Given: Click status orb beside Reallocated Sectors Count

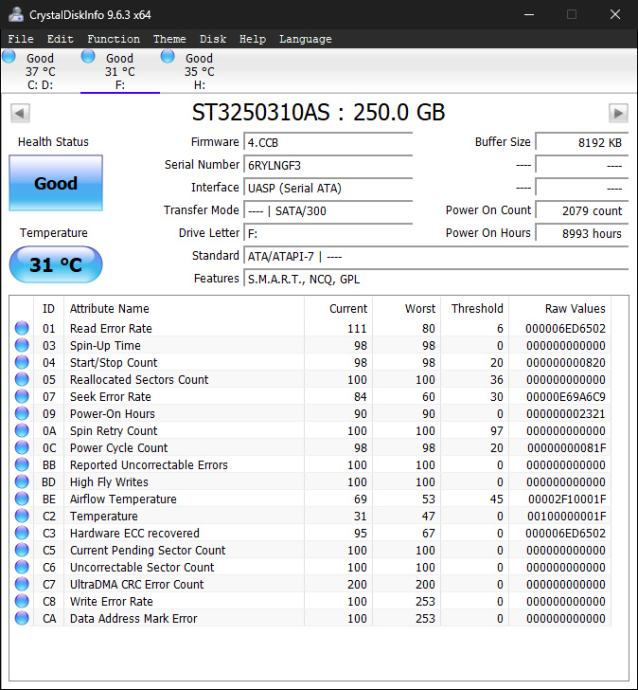Looking at the screenshot, I should tap(22, 379).
